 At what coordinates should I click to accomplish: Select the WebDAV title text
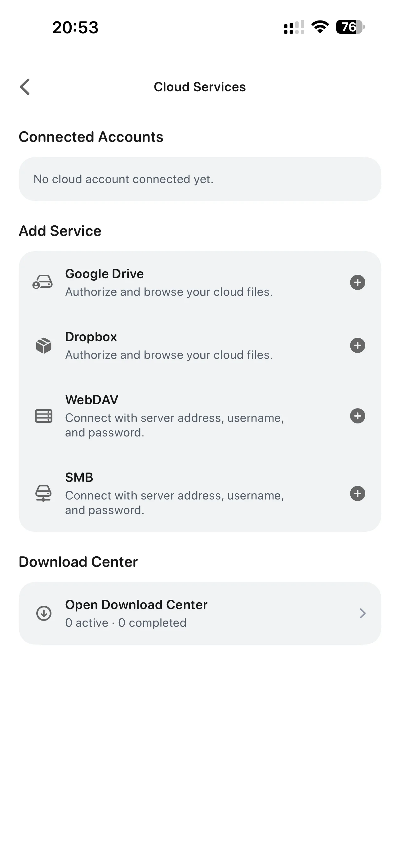point(91,400)
